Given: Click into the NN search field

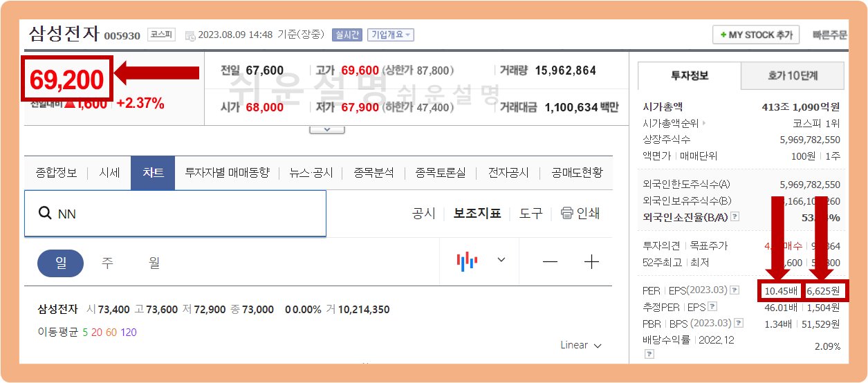Looking at the screenshot, I should (175, 214).
